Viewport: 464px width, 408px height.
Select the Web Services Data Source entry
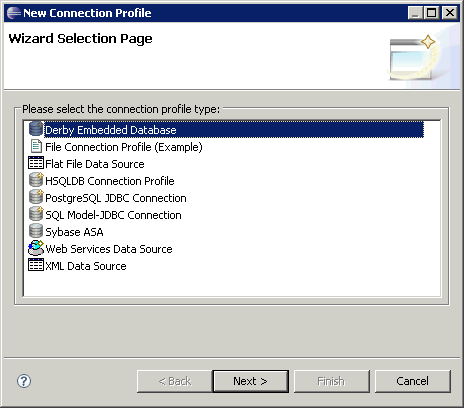(109, 249)
